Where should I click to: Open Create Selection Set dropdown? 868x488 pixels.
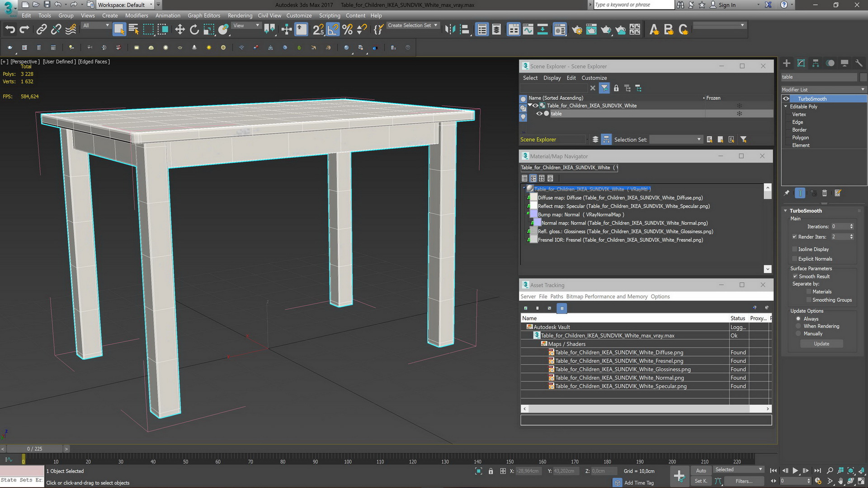(x=413, y=26)
